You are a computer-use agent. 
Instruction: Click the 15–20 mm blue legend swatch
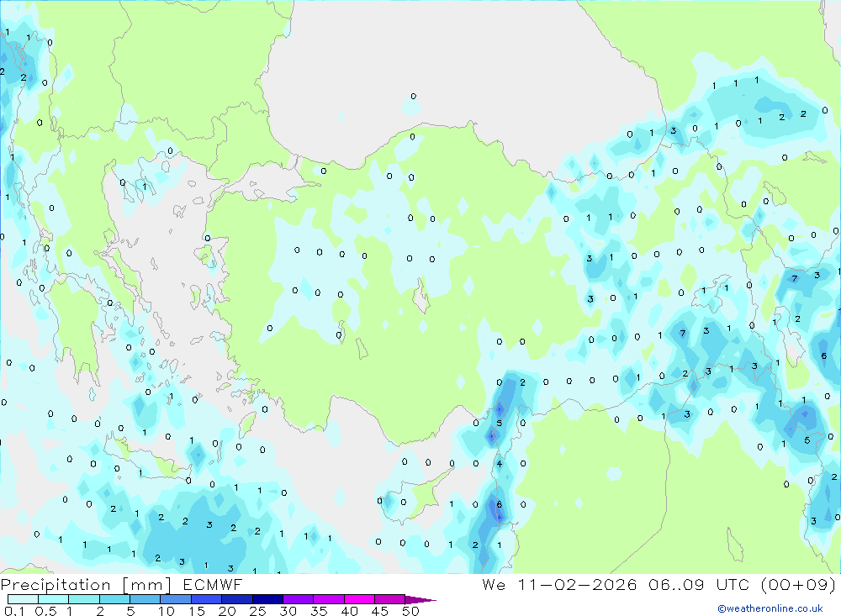click(206, 599)
